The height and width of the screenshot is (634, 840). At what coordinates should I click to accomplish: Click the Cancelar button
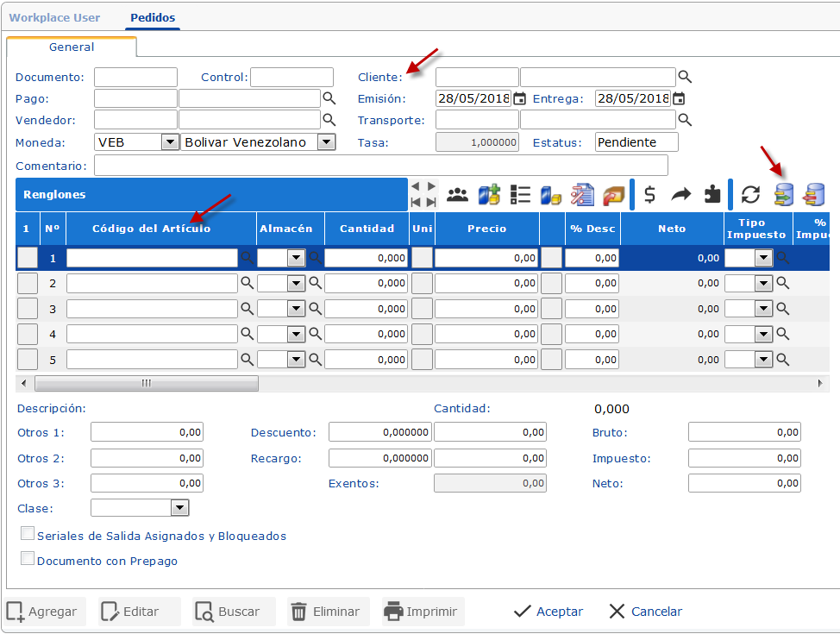(x=645, y=612)
